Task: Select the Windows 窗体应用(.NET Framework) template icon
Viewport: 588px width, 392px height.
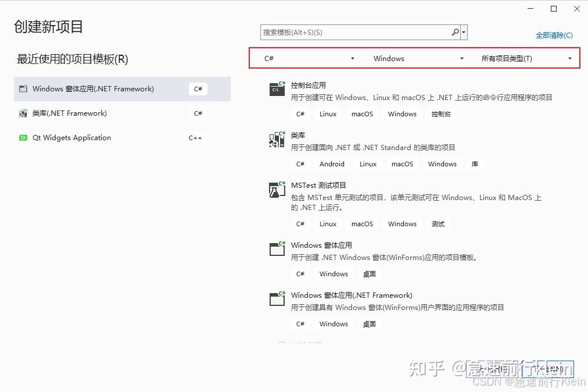Action: 277,299
